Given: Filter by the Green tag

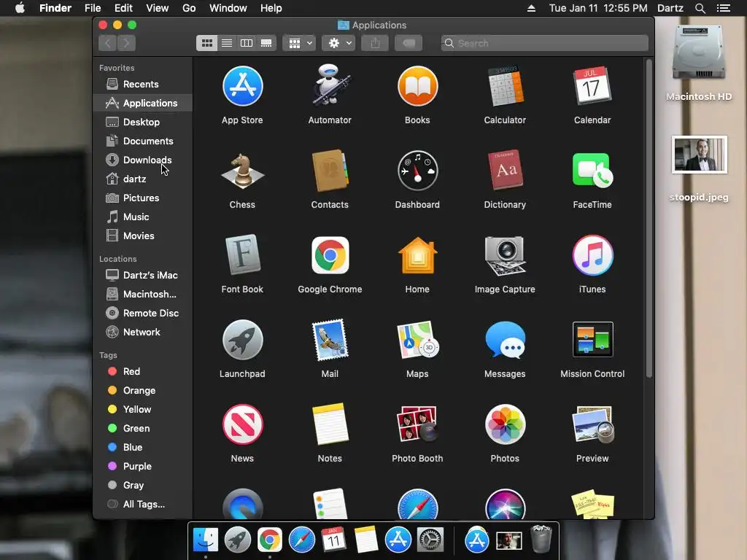Looking at the screenshot, I should click(x=143, y=429).
